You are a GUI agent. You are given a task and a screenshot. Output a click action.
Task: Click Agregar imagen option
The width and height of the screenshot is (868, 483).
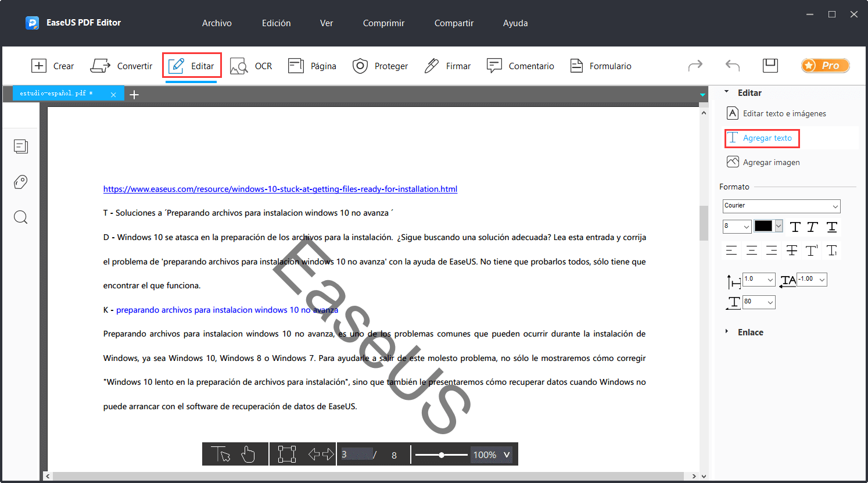763,162
